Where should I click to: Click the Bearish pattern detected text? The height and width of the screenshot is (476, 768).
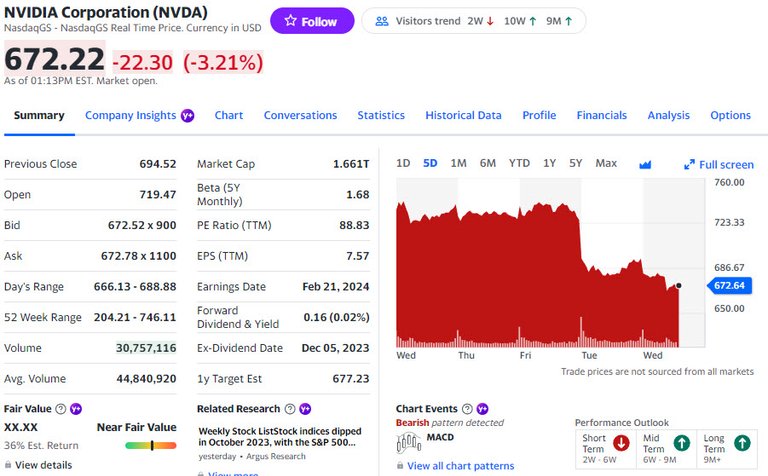coord(450,423)
